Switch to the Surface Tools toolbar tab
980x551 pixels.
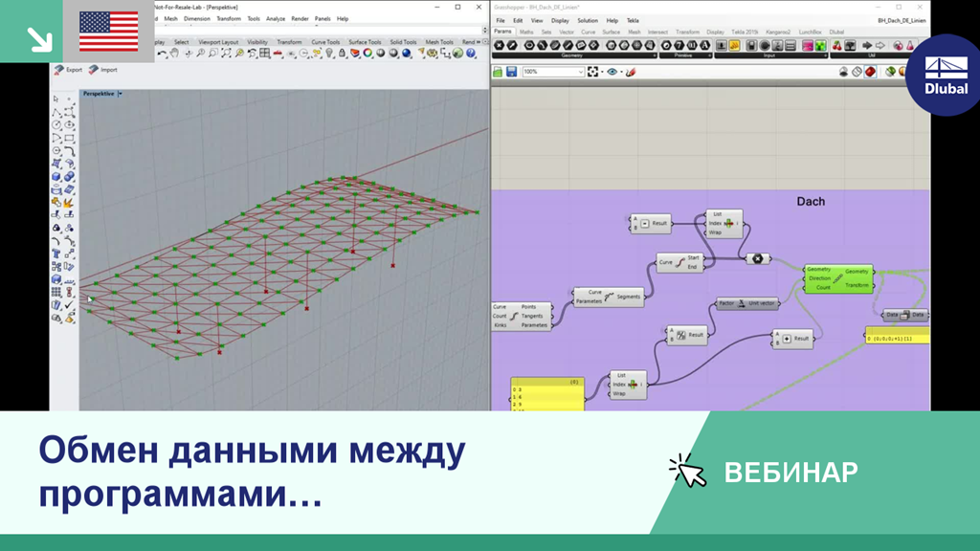point(365,42)
